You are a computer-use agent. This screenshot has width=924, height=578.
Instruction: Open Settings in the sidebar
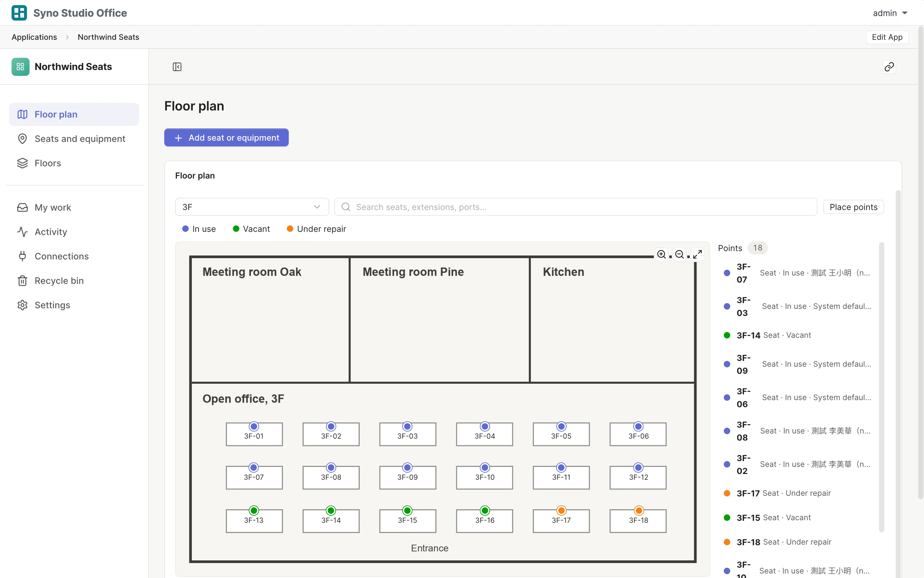[x=74, y=305]
